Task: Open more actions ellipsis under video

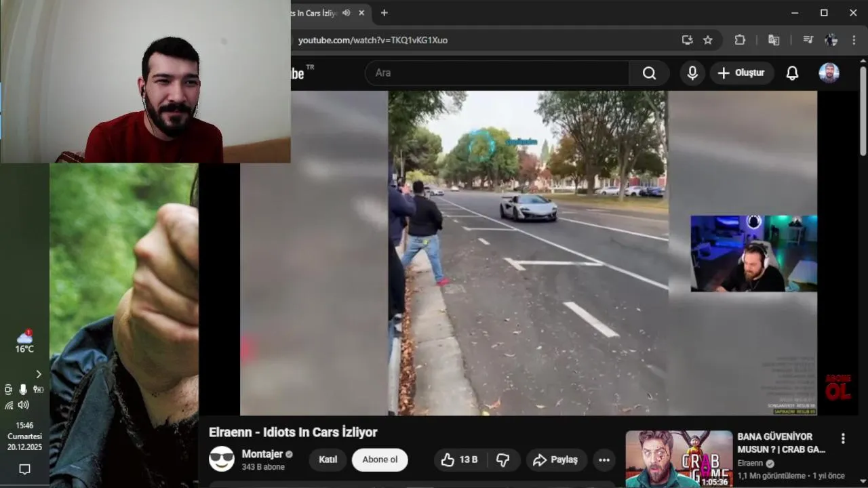Action: tap(604, 460)
